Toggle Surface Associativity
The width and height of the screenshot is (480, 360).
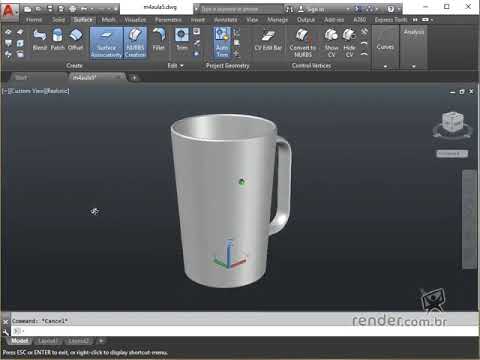coord(106,43)
